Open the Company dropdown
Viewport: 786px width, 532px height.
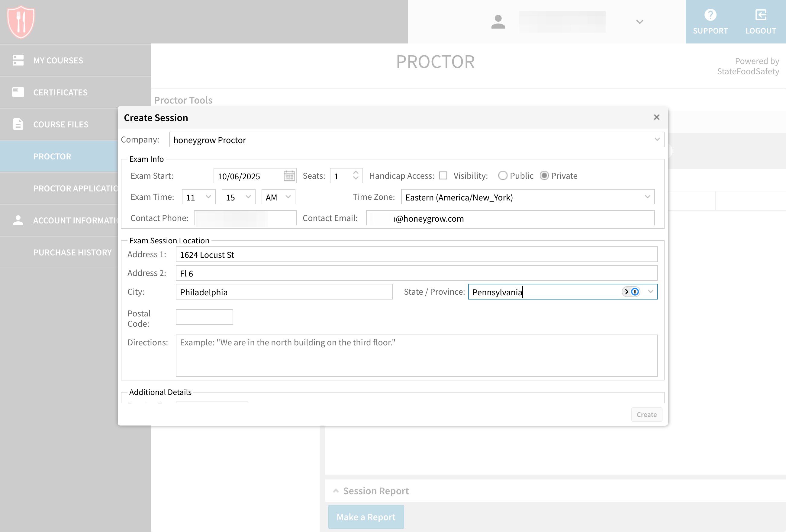point(417,139)
